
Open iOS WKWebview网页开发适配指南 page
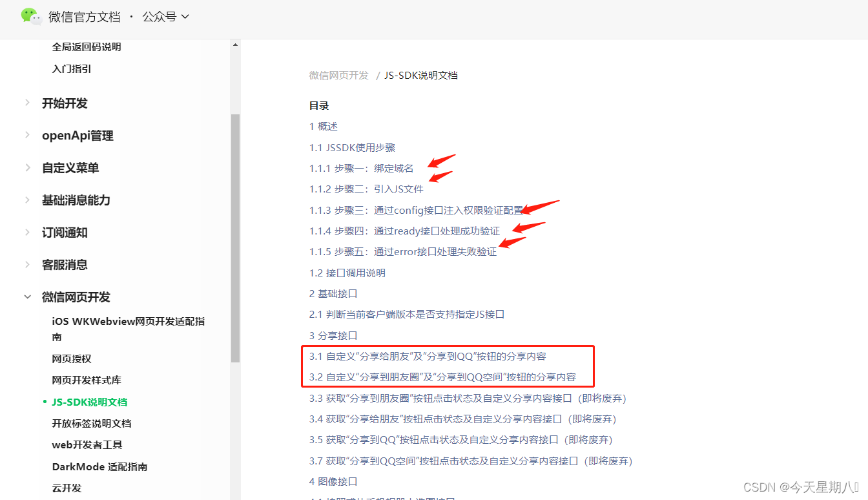pos(129,329)
